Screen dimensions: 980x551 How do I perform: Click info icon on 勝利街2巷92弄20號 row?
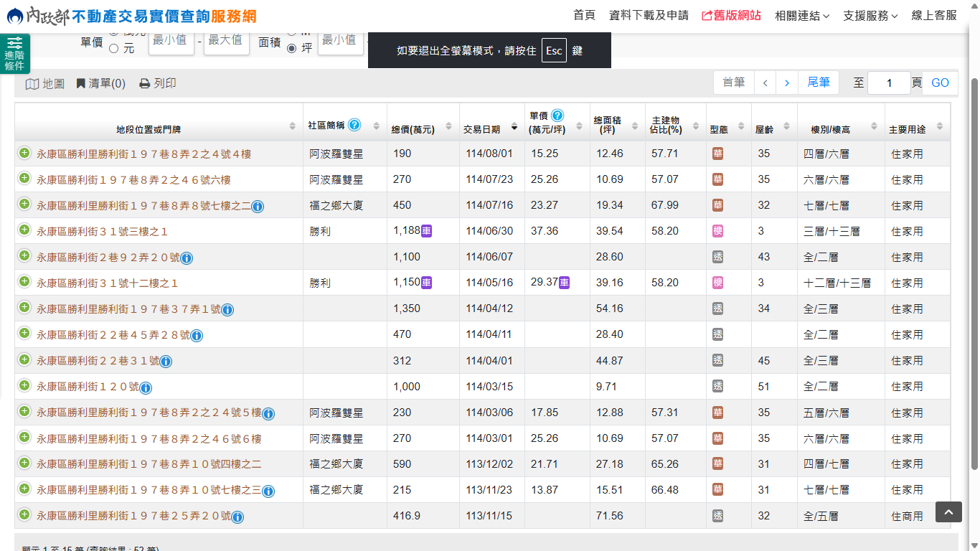pyautogui.click(x=187, y=258)
